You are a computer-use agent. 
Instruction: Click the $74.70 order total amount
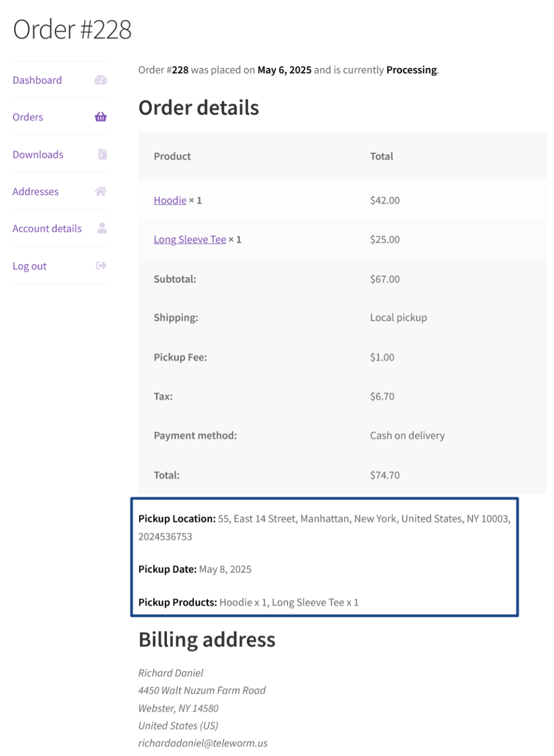click(385, 475)
